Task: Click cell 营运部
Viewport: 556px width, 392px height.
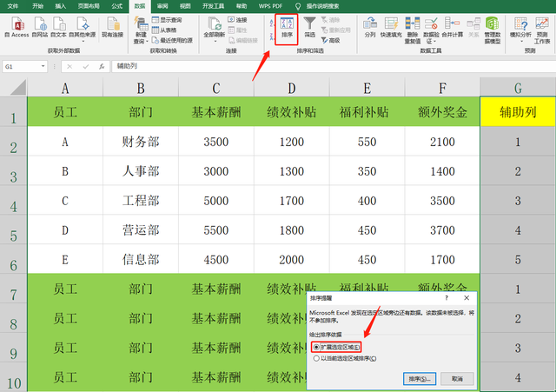Action: pyautogui.click(x=141, y=229)
